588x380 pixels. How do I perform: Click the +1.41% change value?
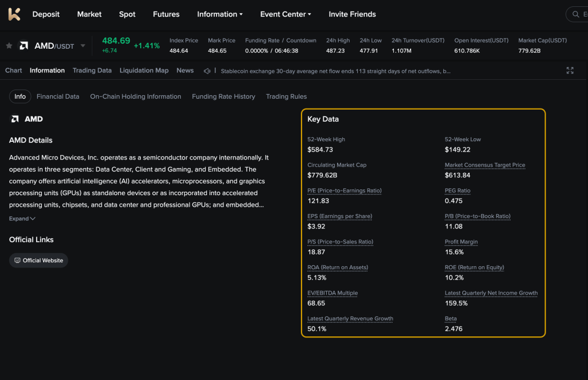tap(146, 46)
